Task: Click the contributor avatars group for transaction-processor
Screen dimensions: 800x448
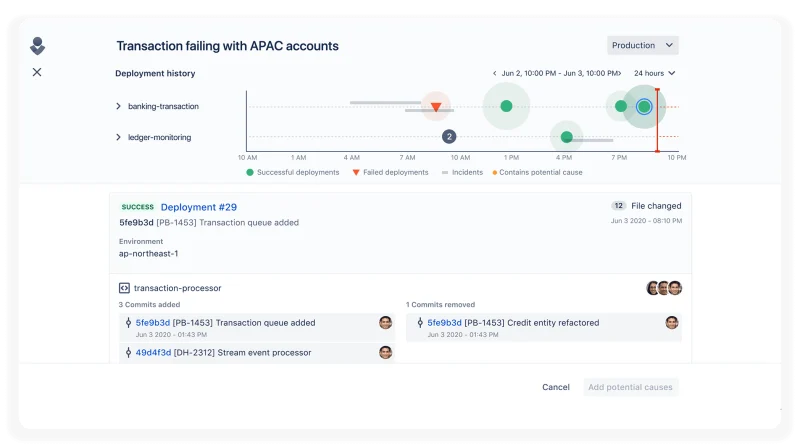Action: 664,288
